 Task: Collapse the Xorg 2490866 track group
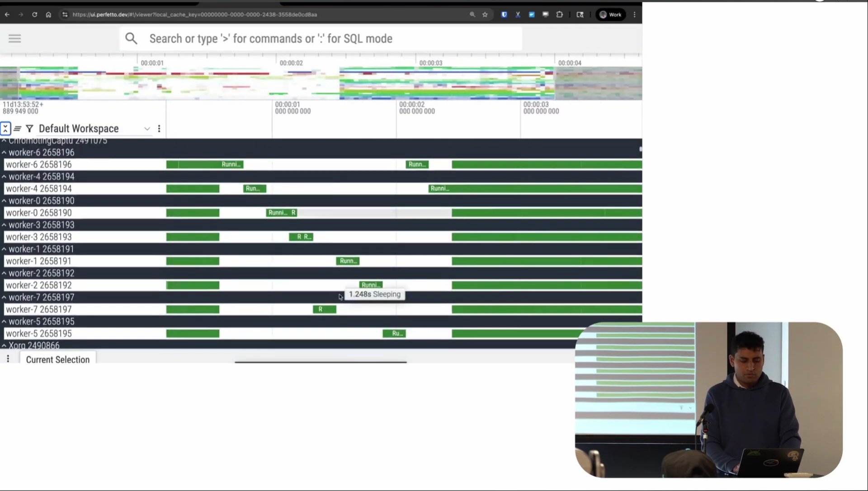pyautogui.click(x=4, y=345)
